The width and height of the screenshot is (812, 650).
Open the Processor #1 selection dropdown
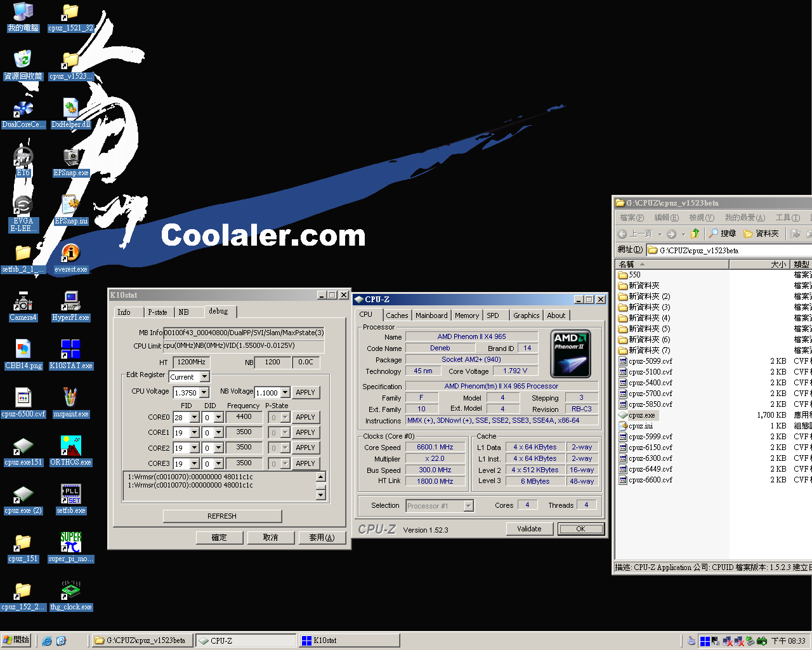click(x=469, y=506)
